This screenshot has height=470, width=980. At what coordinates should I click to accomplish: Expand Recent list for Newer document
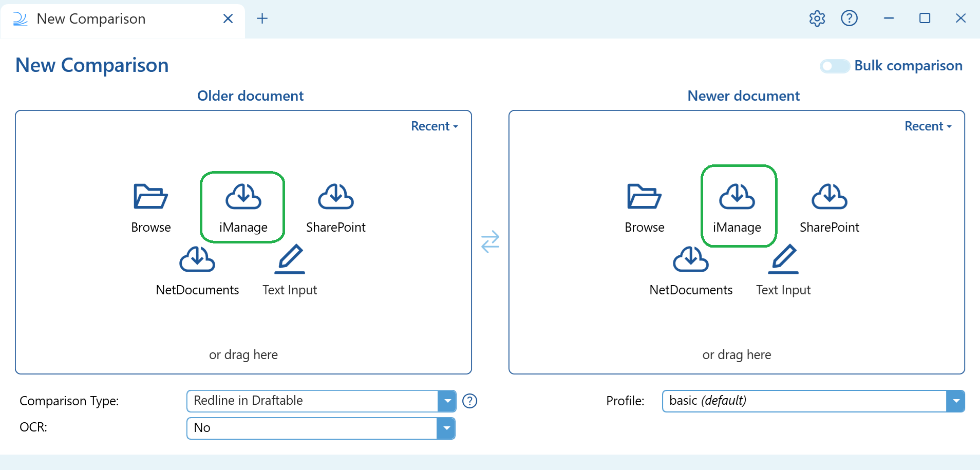pos(928,126)
